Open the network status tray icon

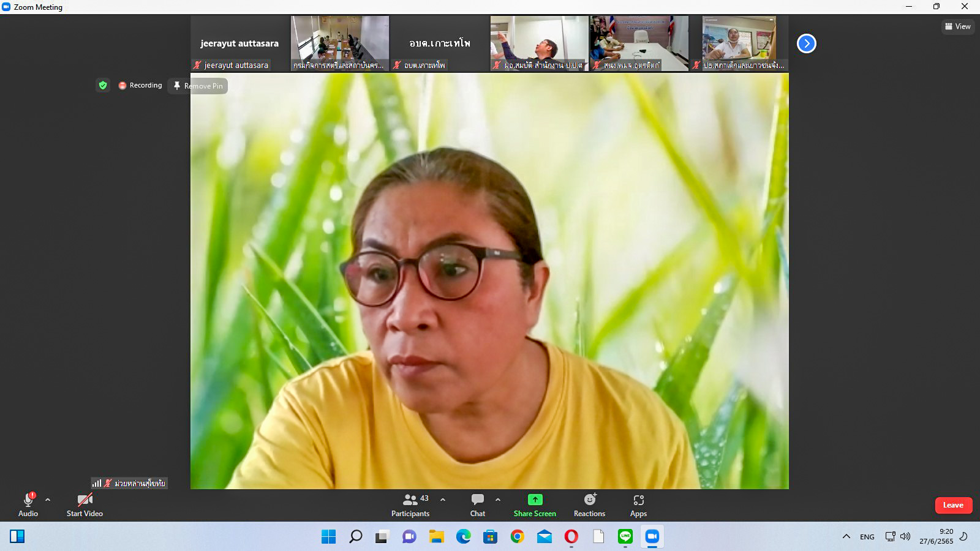pos(891,537)
